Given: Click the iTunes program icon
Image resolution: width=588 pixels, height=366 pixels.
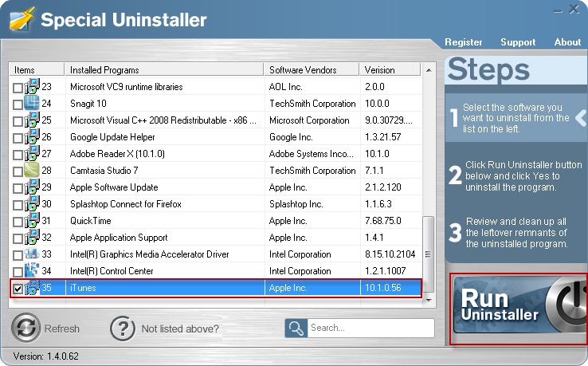Looking at the screenshot, I should 32,288.
